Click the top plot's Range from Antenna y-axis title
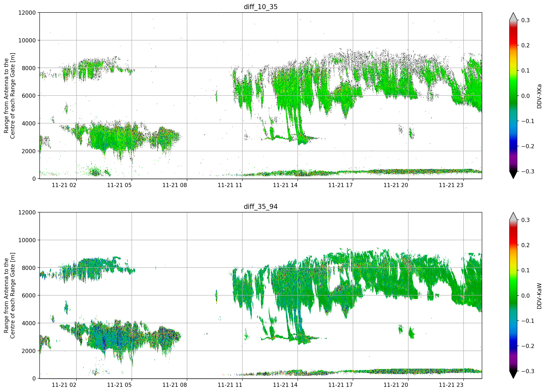Image resolution: width=546 pixels, height=392 pixels. click(9, 96)
